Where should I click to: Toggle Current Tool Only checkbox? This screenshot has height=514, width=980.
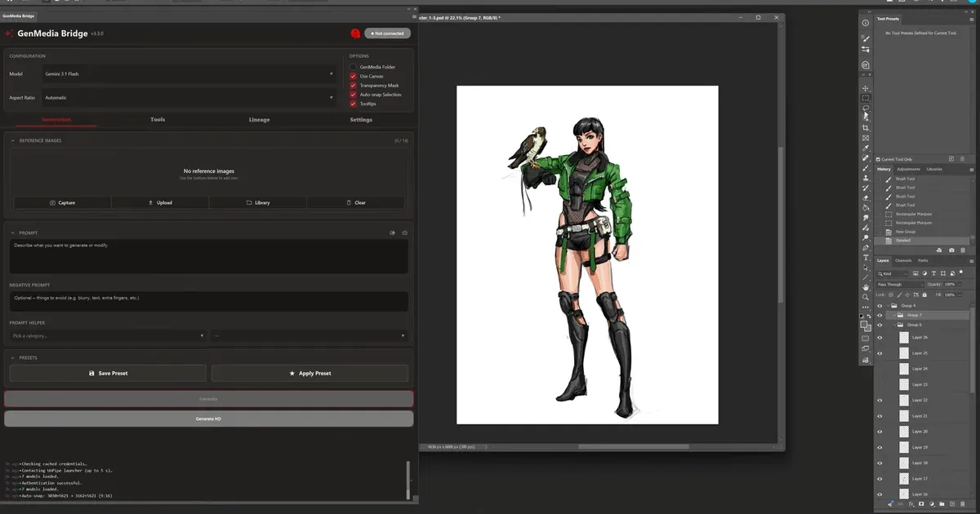pyautogui.click(x=878, y=159)
